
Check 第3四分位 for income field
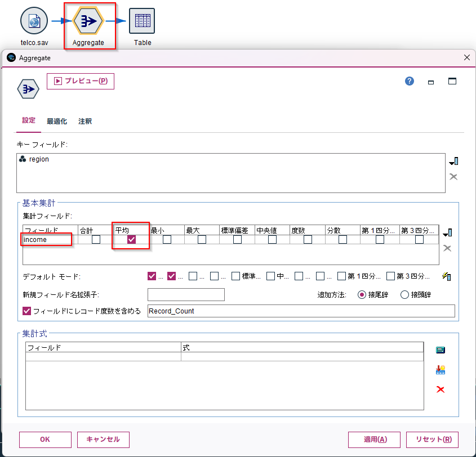coord(419,240)
